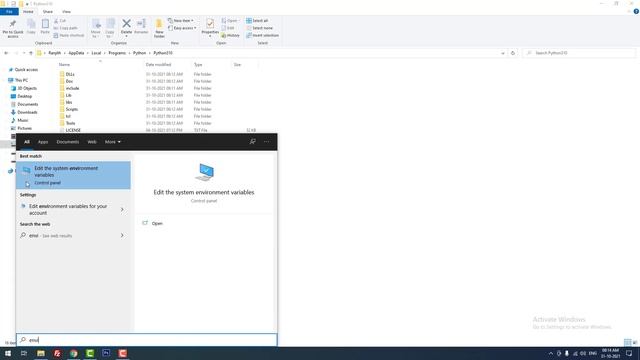Click Invert selection in ribbon
Screen dimensions: 640x360
click(x=262, y=36)
